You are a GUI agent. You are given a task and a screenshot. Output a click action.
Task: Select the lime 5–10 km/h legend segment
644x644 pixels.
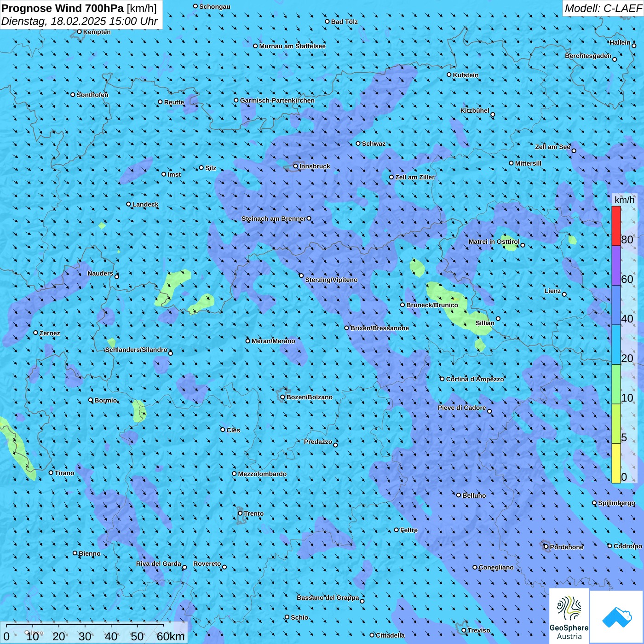tap(616, 424)
